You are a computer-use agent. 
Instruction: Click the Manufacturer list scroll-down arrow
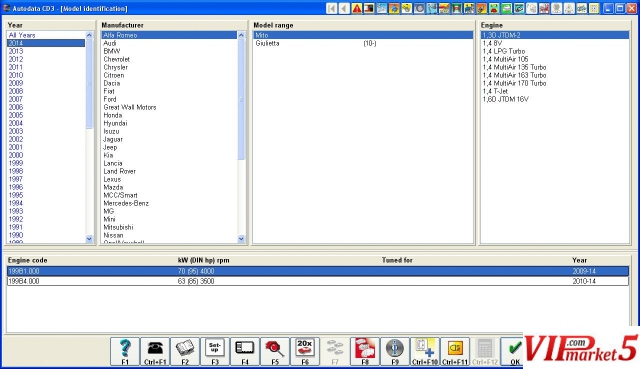tap(241, 239)
